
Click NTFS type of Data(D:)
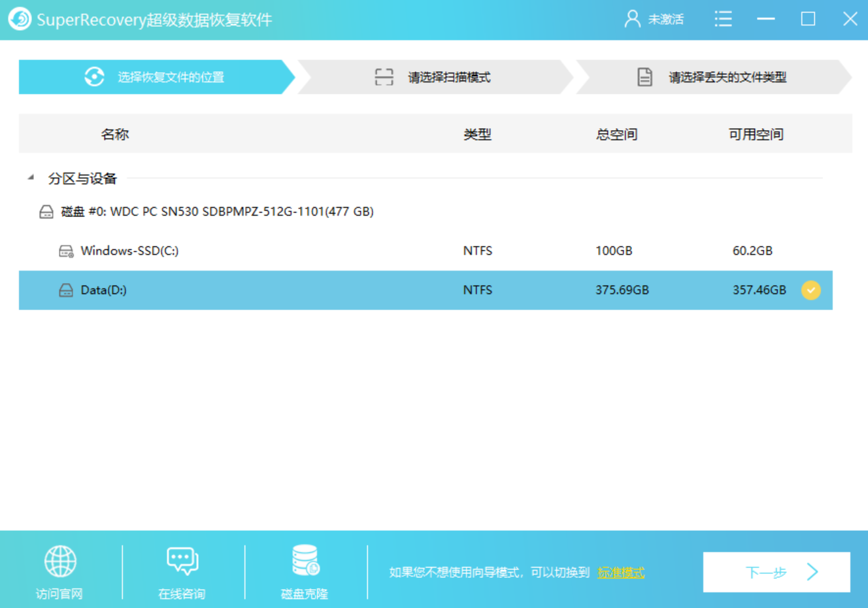coord(478,290)
